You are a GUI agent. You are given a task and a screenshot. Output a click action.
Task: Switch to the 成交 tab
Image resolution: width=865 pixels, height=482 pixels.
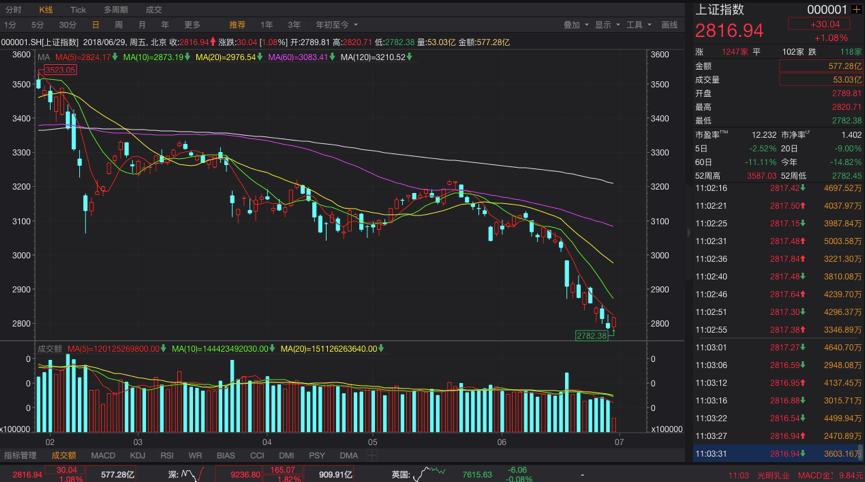click(x=154, y=9)
